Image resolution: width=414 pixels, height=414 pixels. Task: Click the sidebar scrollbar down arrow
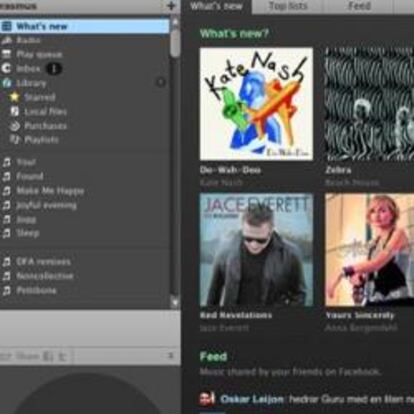pos(175,303)
